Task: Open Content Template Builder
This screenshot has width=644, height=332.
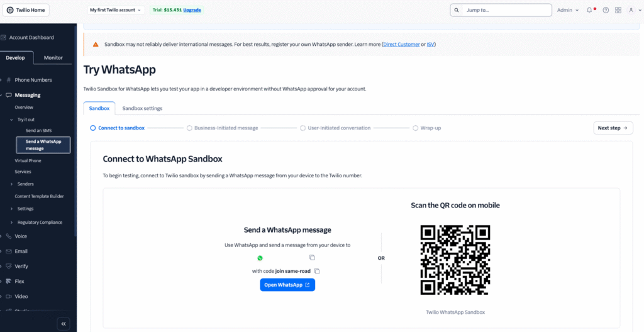Action: pos(40,196)
